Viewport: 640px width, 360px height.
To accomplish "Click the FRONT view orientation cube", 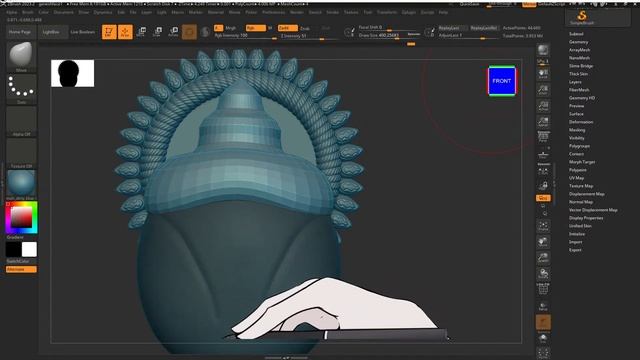I will tap(502, 81).
